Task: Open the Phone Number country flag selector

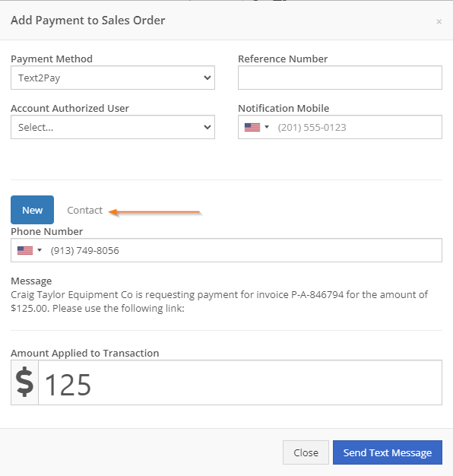Action: coord(30,250)
